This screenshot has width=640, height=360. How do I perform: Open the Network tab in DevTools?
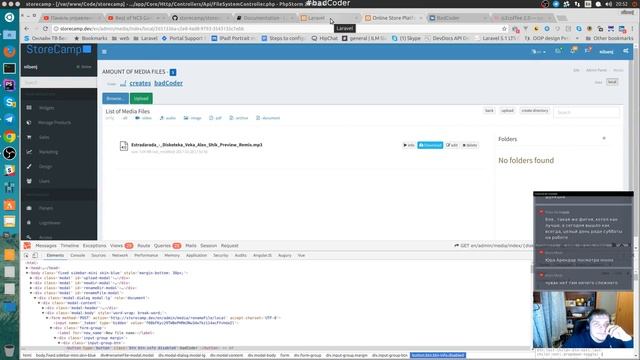click(120, 256)
